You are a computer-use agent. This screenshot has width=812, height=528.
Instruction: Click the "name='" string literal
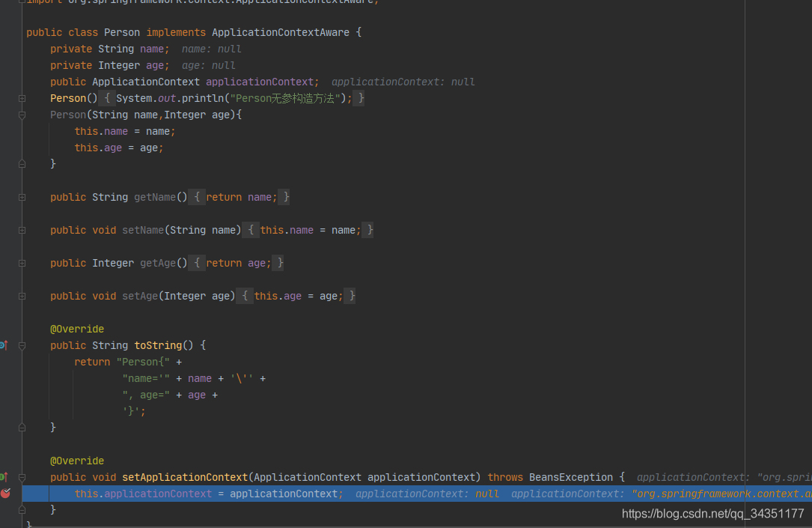pos(146,378)
